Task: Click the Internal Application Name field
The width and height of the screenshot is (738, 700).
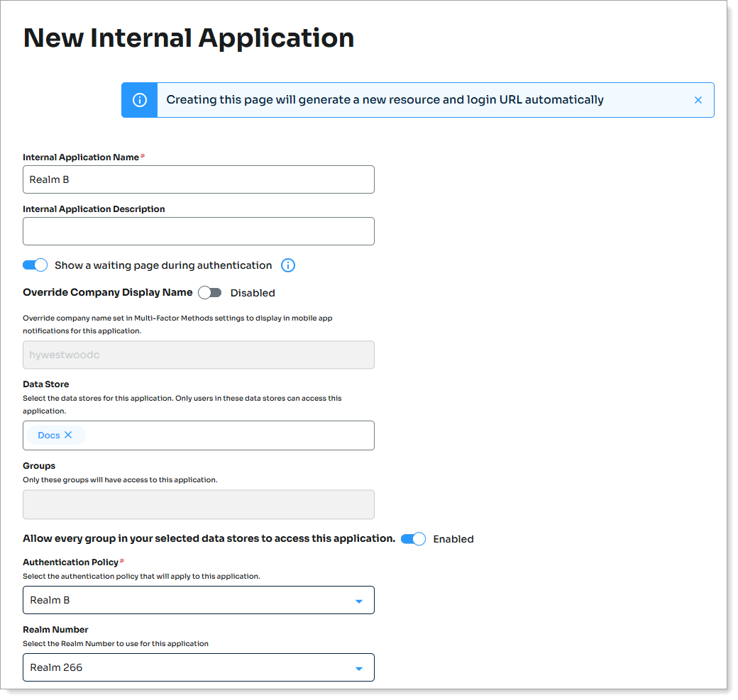Action: (x=198, y=179)
